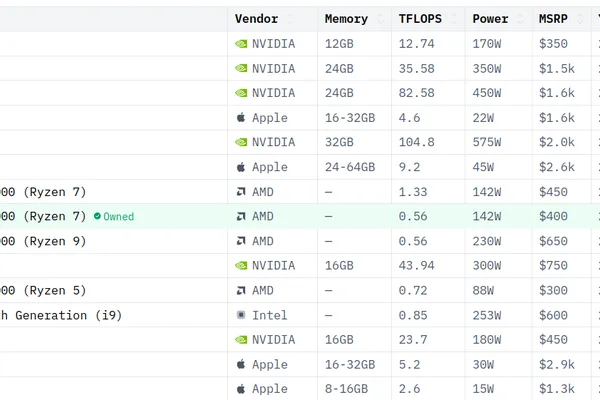Click Apple logo in the 2.6 TFLOPS row

(241, 389)
